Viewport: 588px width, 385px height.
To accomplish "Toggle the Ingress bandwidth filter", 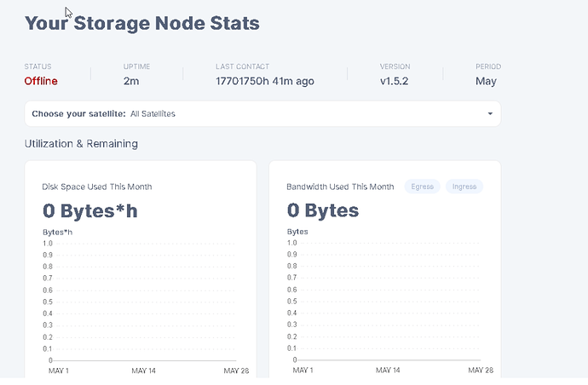I will pos(464,187).
